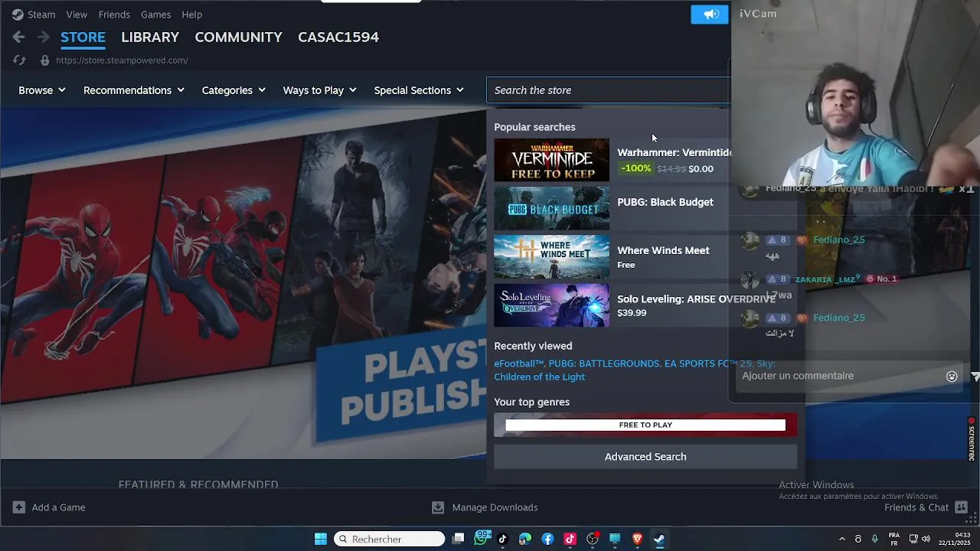Open the Friends menu
The height and width of the screenshot is (551, 980).
(x=114, y=15)
